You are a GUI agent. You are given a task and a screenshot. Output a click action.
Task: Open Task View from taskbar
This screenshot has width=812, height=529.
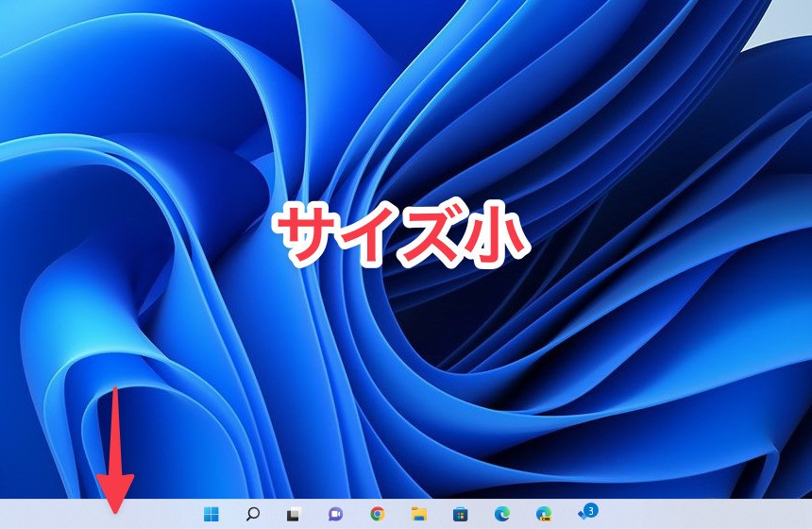tap(294, 514)
